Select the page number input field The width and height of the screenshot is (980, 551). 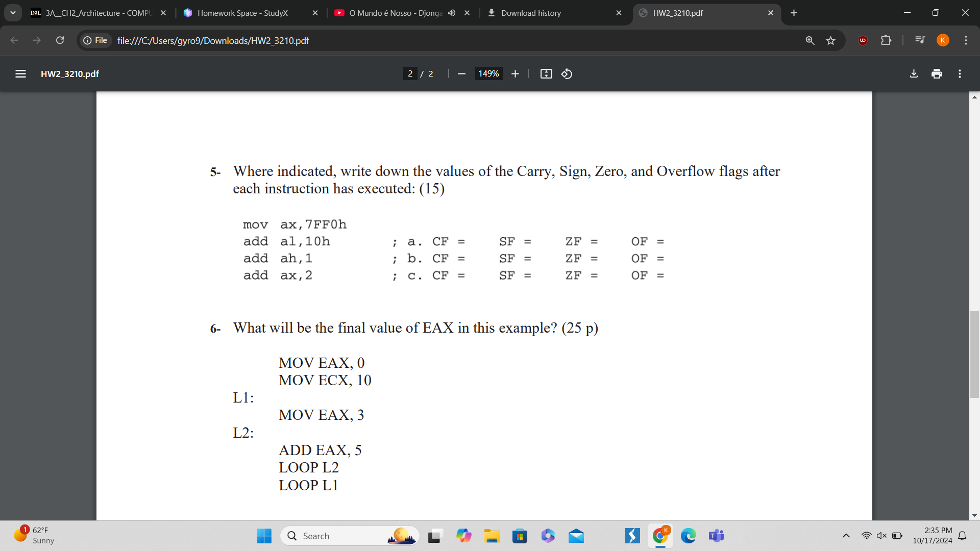click(410, 73)
